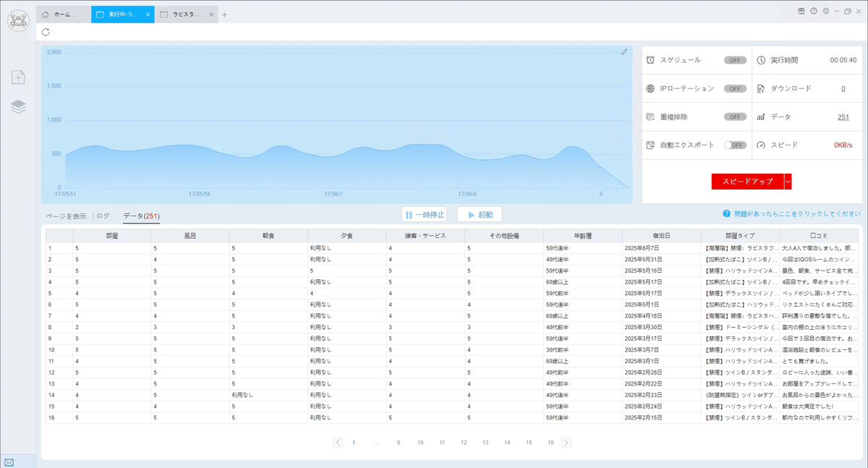The image size is (868, 468).
Task: Open the help question mark icon in title bar
Action: (x=814, y=11)
